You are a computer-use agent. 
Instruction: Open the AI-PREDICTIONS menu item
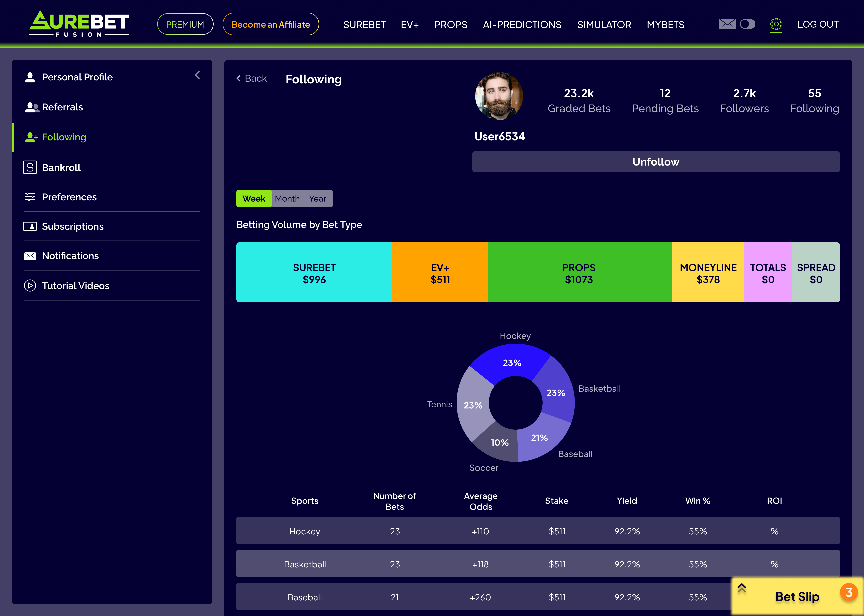click(522, 25)
